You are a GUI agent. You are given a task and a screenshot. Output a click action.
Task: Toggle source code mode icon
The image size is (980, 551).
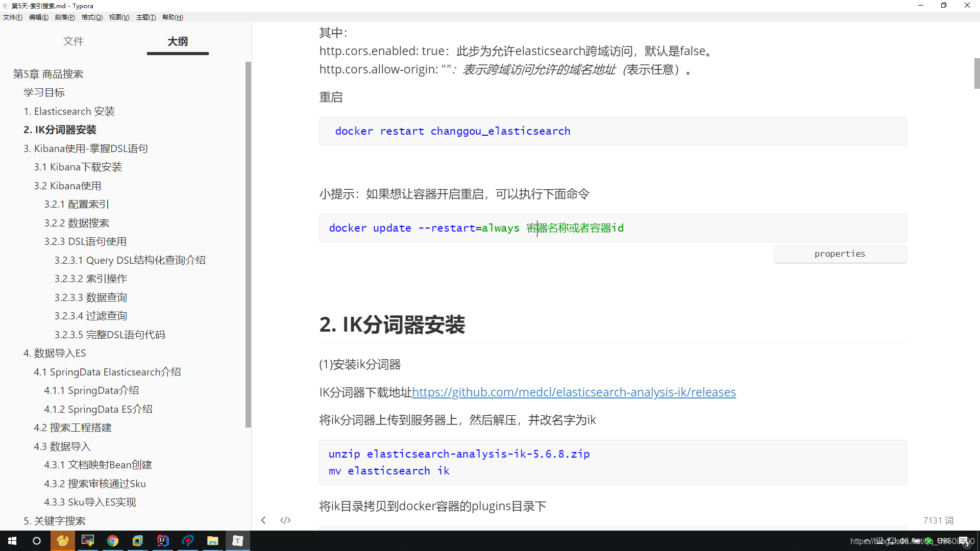pyautogui.click(x=285, y=520)
